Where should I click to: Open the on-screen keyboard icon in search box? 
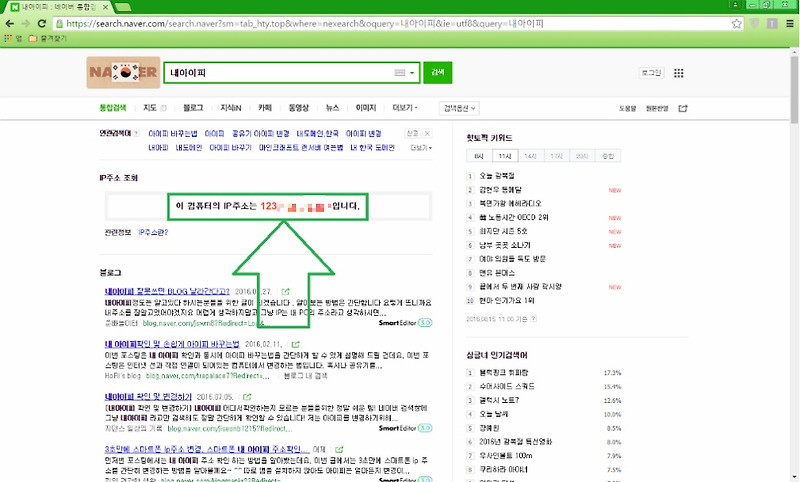point(399,73)
